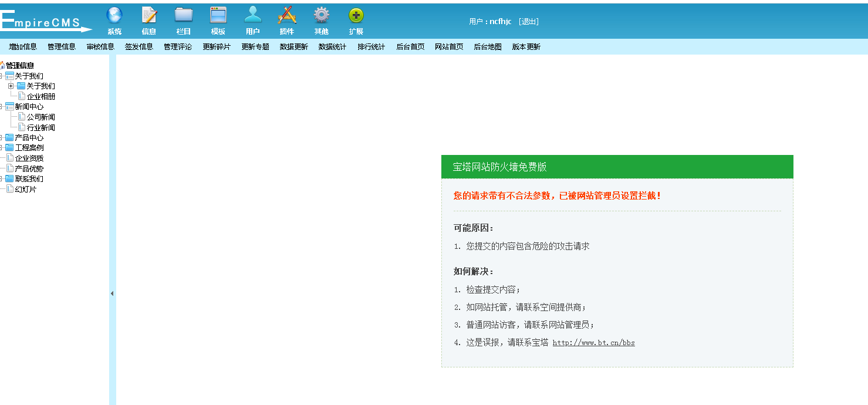Select 管理信息 in the submenu bar

click(x=62, y=47)
